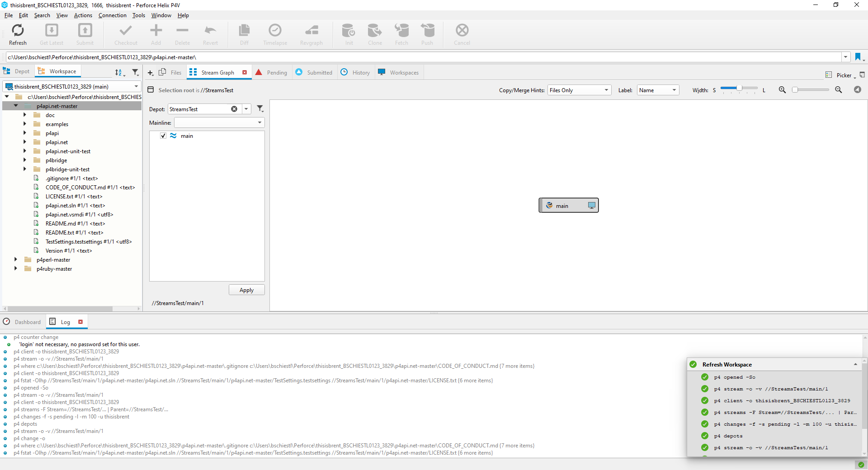Click the status bar green check icon
This screenshot has height=470, width=868.
[861, 465]
